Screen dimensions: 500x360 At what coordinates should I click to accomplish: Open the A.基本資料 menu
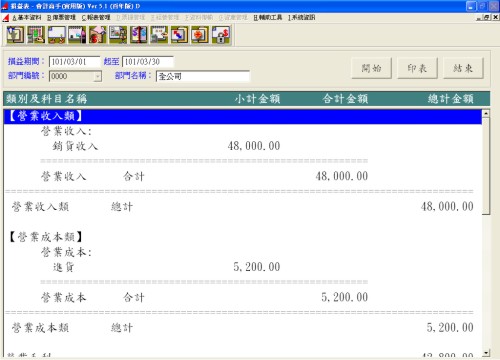(27, 17)
